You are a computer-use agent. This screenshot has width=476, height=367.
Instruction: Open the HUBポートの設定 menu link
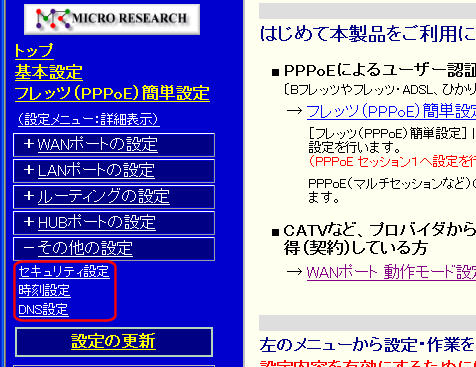tap(97, 222)
